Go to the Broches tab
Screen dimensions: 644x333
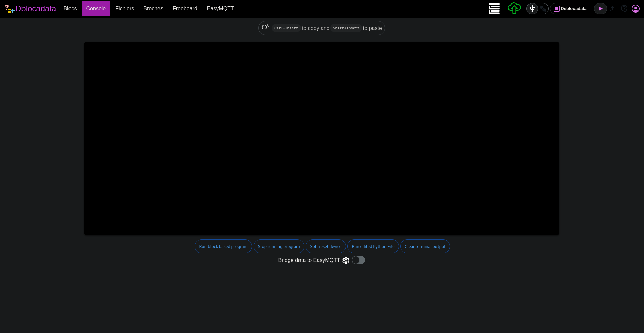tap(153, 9)
